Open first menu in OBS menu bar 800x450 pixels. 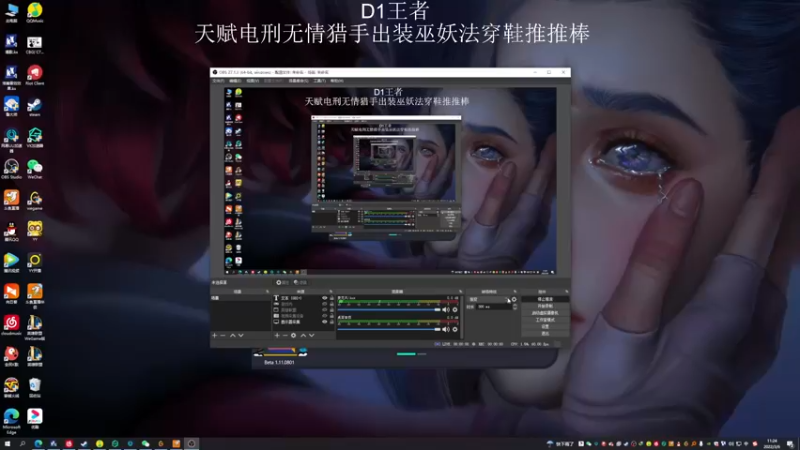coord(218,81)
